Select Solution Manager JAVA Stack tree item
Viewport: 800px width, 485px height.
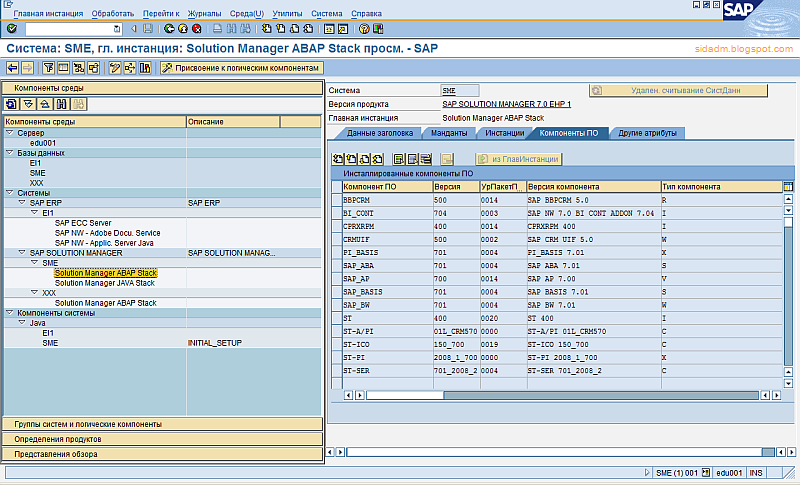pyautogui.click(x=105, y=283)
